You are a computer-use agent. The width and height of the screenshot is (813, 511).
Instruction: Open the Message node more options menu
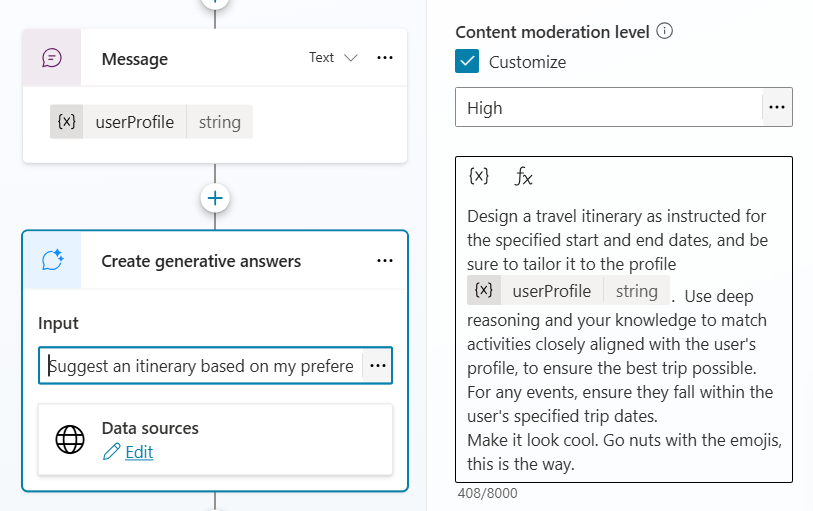click(x=385, y=58)
